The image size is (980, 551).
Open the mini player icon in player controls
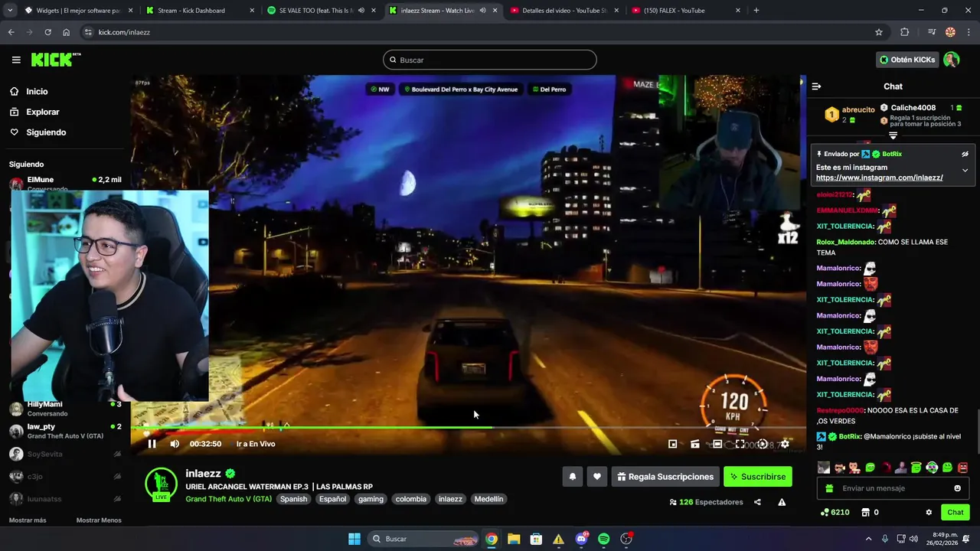pyautogui.click(x=672, y=444)
